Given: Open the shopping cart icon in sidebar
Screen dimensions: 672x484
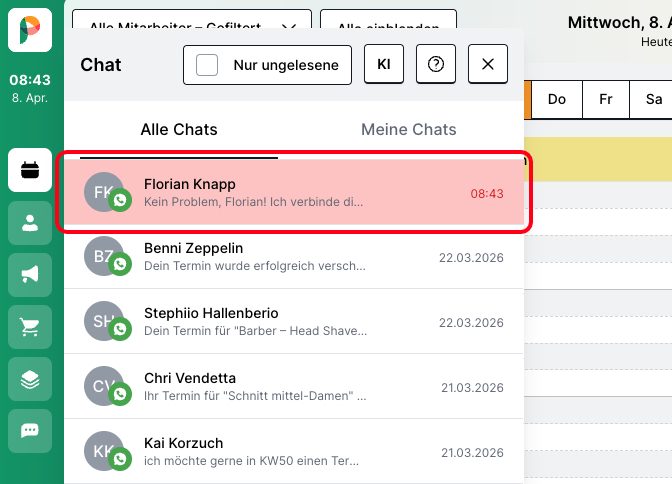Looking at the screenshot, I should tap(30, 327).
